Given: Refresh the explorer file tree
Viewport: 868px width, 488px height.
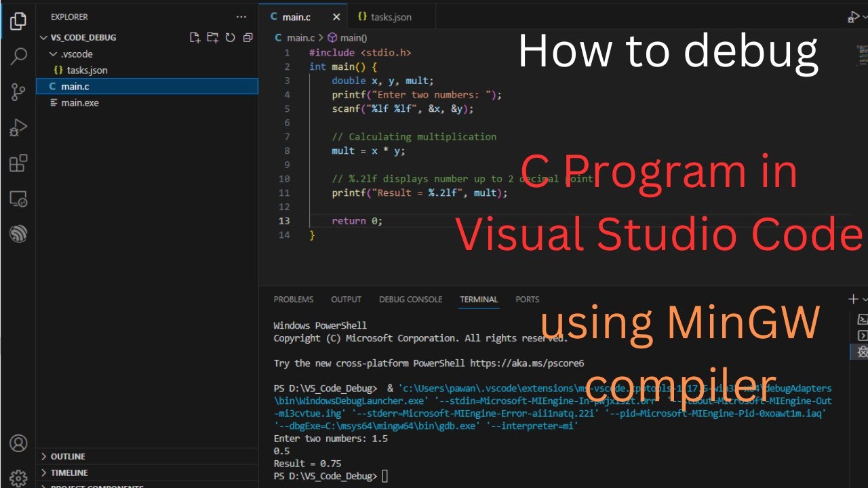Looking at the screenshot, I should click(230, 37).
